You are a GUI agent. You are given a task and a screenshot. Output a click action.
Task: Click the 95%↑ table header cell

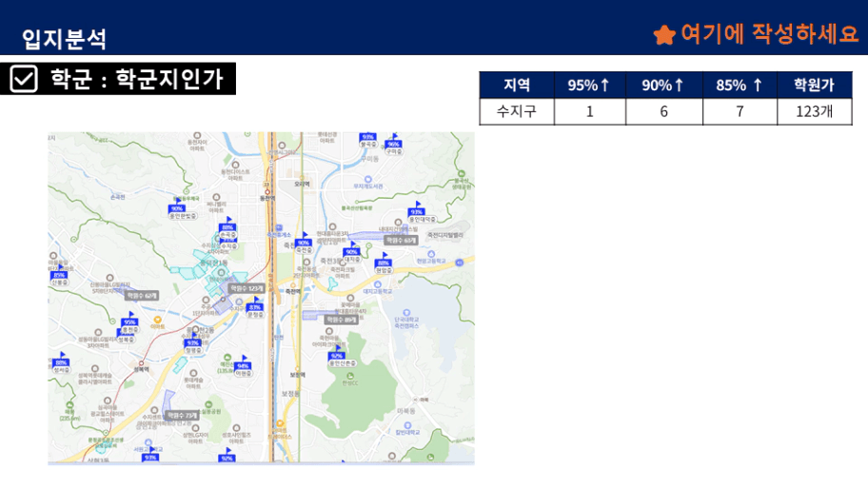[589, 85]
